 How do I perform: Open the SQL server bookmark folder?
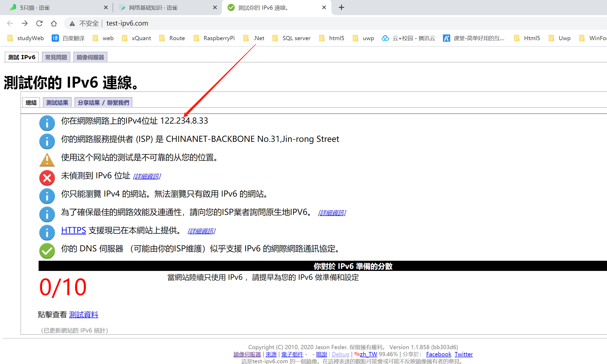pyautogui.click(x=291, y=38)
